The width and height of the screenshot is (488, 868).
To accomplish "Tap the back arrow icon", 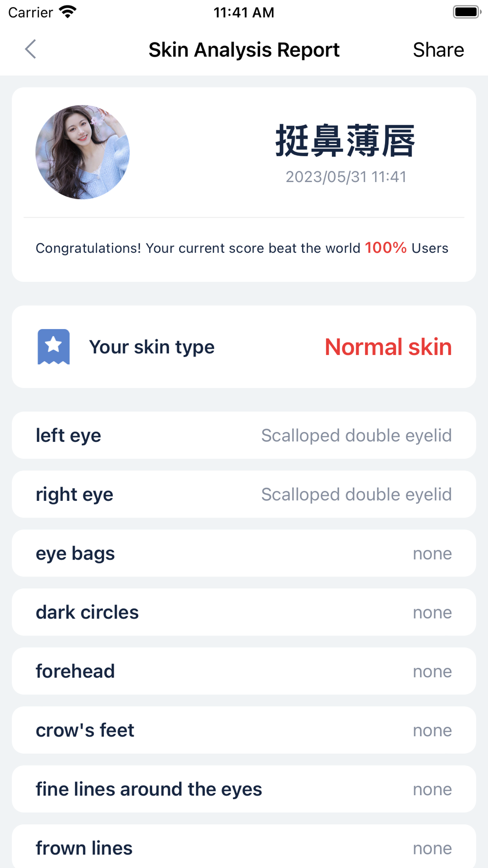I will pyautogui.click(x=31, y=49).
